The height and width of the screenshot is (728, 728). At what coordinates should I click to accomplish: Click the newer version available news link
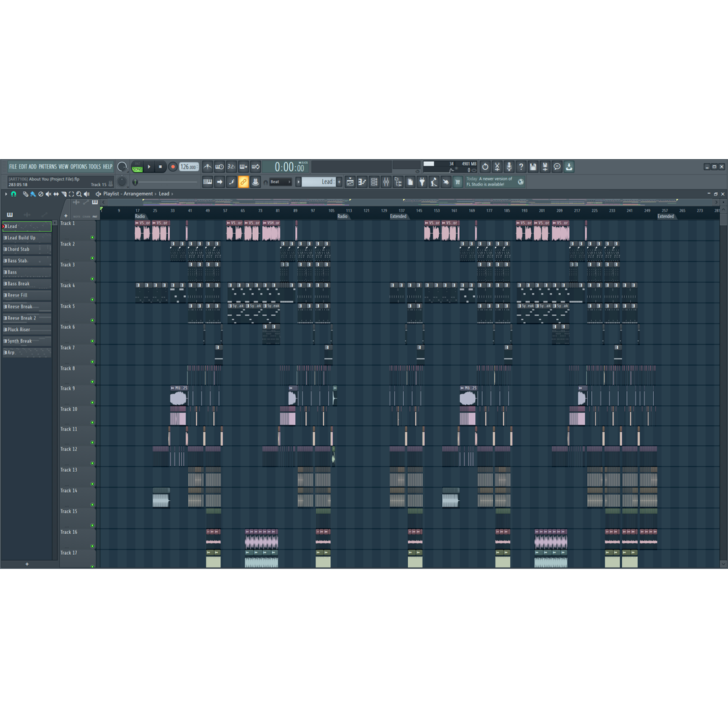coord(495,181)
